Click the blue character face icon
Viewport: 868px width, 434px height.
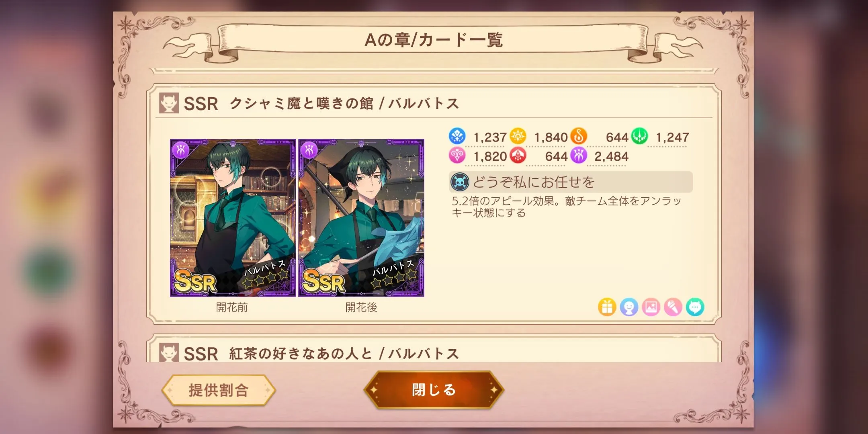tap(629, 307)
